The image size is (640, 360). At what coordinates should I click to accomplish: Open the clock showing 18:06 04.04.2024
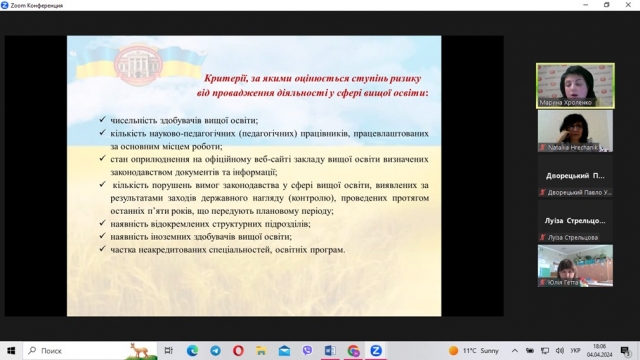600,351
